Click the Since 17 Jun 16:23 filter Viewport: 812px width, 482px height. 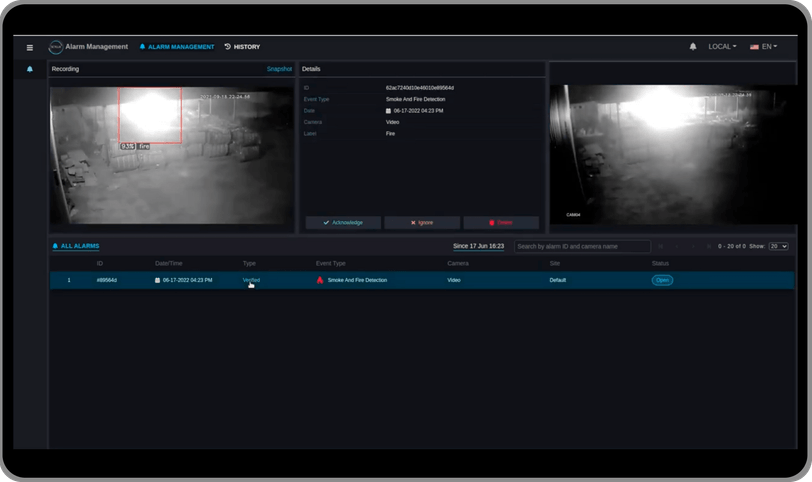click(478, 246)
